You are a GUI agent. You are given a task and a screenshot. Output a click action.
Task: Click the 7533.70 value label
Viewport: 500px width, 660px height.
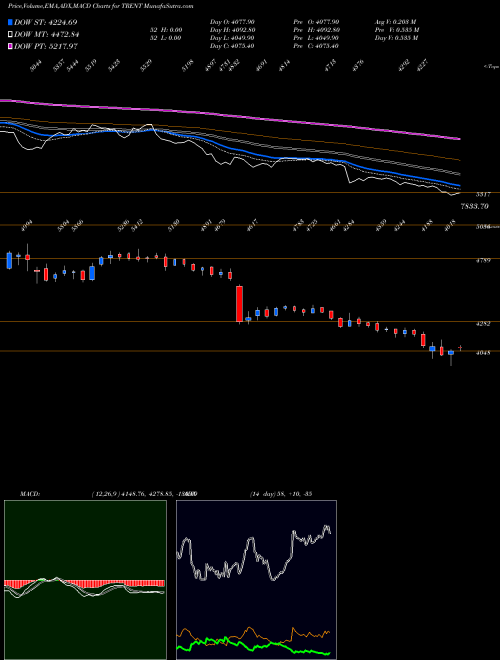(474, 206)
